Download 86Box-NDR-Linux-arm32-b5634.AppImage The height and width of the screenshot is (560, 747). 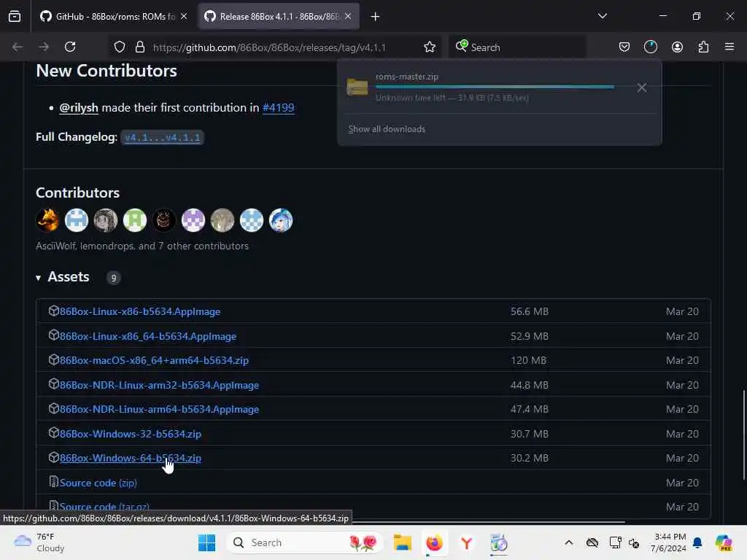point(159,385)
